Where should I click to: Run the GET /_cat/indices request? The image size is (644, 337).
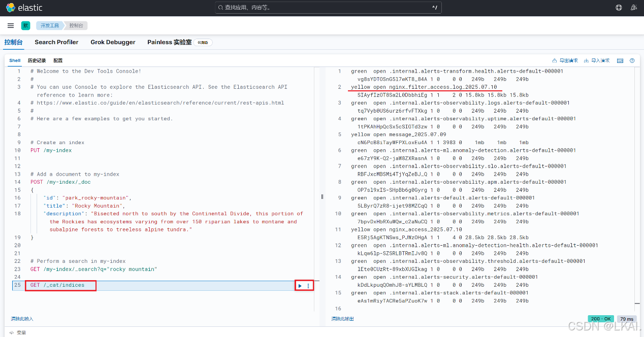[300, 286]
